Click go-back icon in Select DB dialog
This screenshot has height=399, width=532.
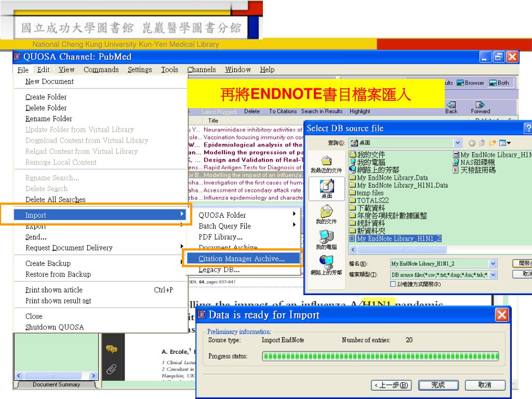472,143
